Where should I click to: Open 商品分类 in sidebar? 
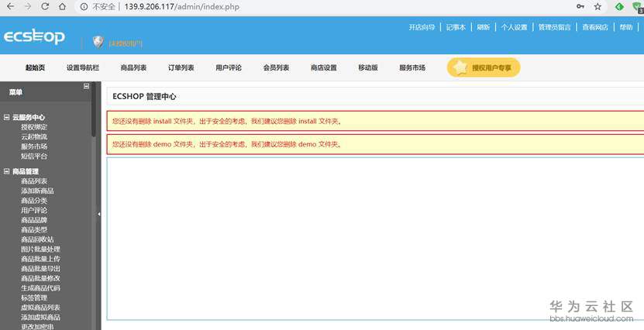tap(34, 201)
